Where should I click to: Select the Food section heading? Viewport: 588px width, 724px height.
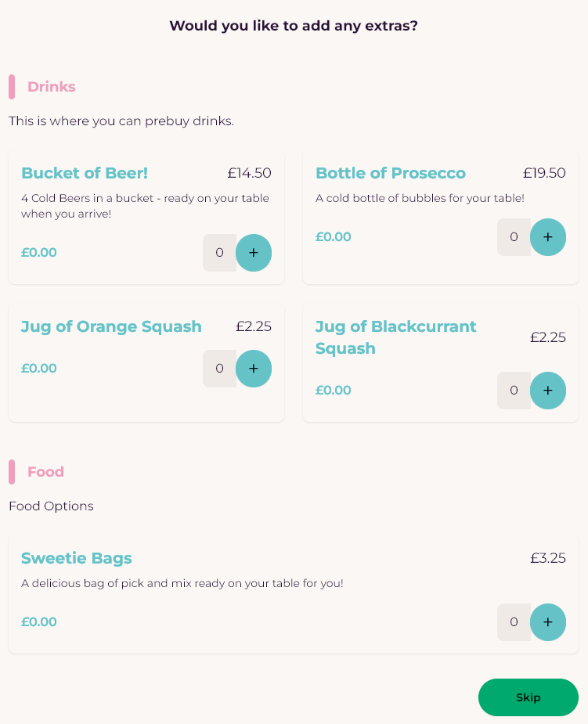[x=45, y=472]
